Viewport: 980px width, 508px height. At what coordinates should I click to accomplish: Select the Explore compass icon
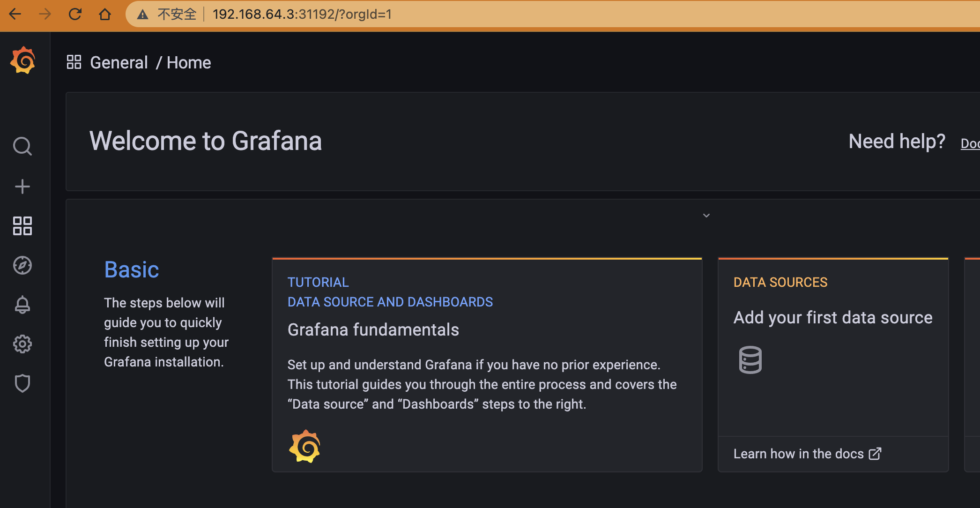tap(22, 265)
